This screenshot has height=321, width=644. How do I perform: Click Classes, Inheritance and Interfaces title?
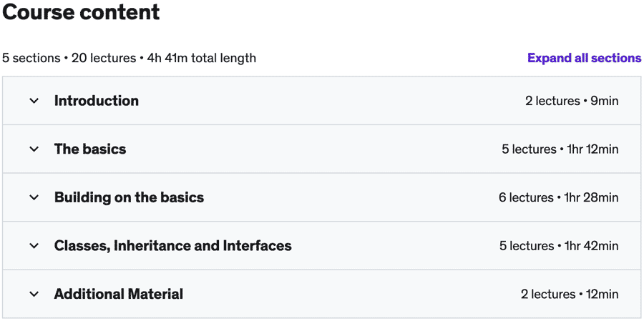click(x=172, y=246)
